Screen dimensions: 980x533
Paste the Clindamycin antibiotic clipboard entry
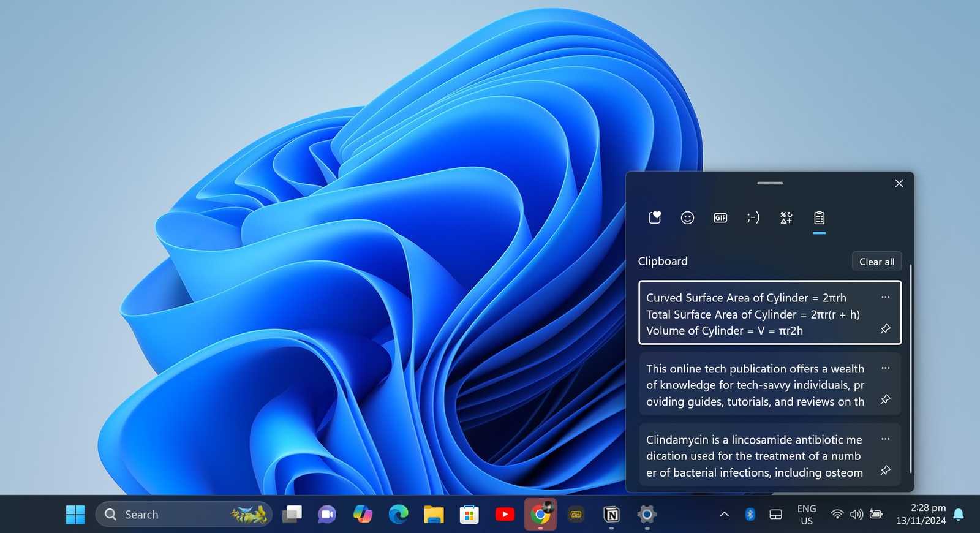click(x=753, y=456)
